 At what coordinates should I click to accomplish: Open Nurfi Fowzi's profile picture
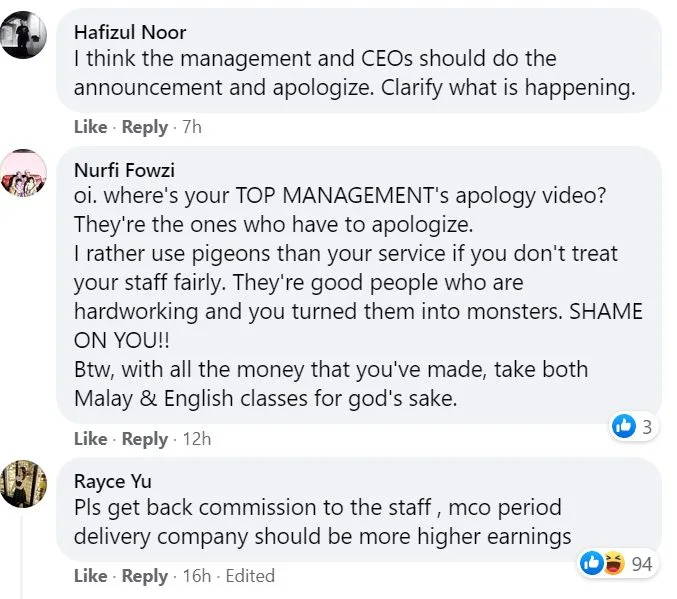(x=23, y=173)
